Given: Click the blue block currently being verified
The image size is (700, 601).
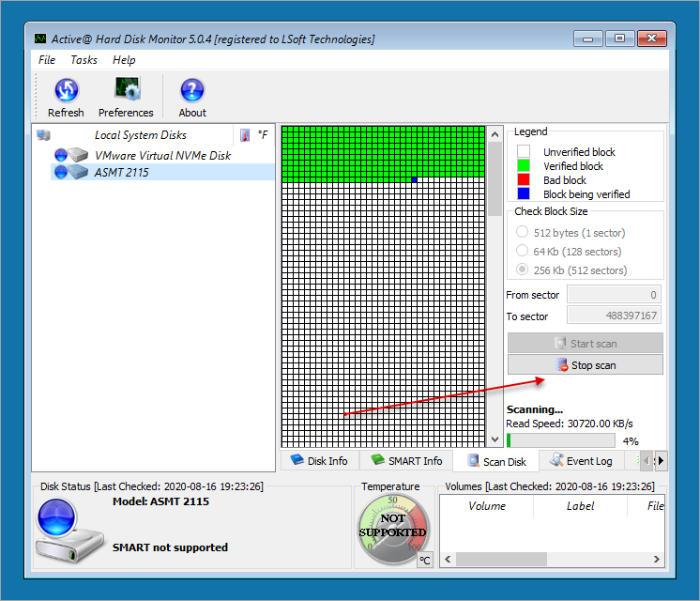Looking at the screenshot, I should pos(415,179).
